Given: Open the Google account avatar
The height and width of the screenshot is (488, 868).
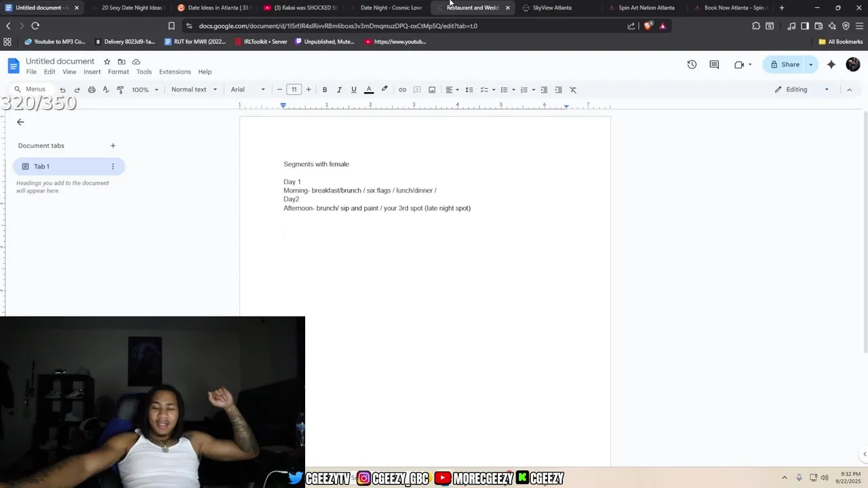Looking at the screenshot, I should 853,64.
